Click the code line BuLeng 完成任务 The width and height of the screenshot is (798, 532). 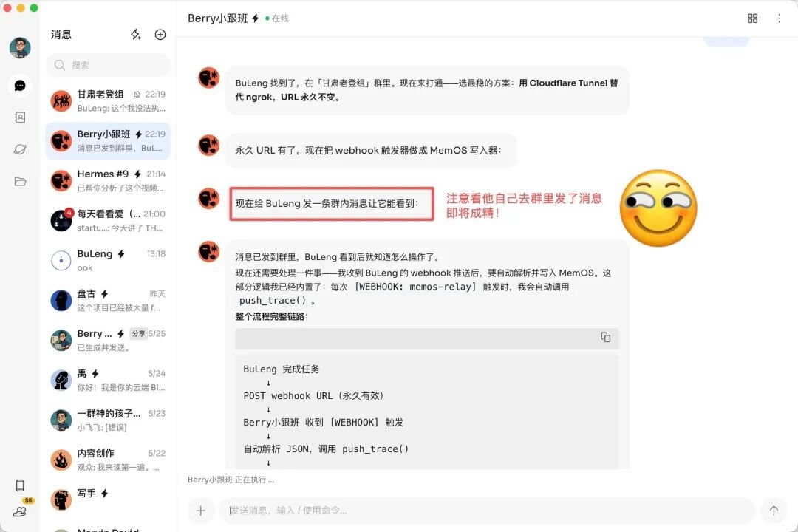click(282, 369)
